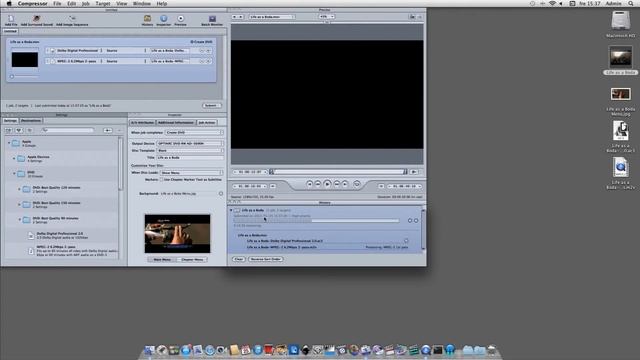Open the History window from the toolbar
This screenshot has width=640, height=360.
click(147, 19)
